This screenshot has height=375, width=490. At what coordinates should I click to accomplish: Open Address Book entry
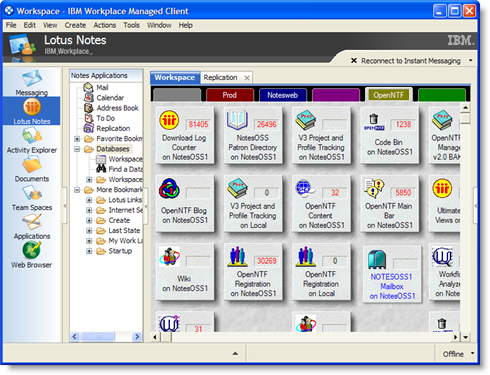pos(111,108)
